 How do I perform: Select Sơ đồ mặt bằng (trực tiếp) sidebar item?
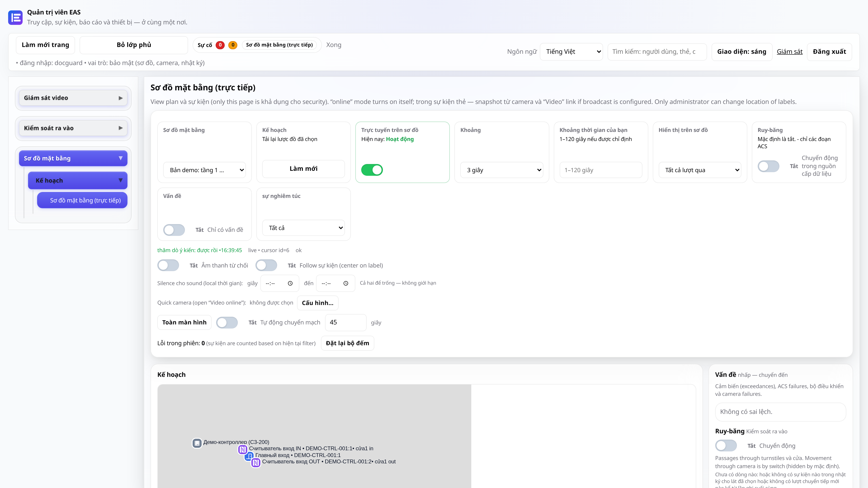[82, 200]
